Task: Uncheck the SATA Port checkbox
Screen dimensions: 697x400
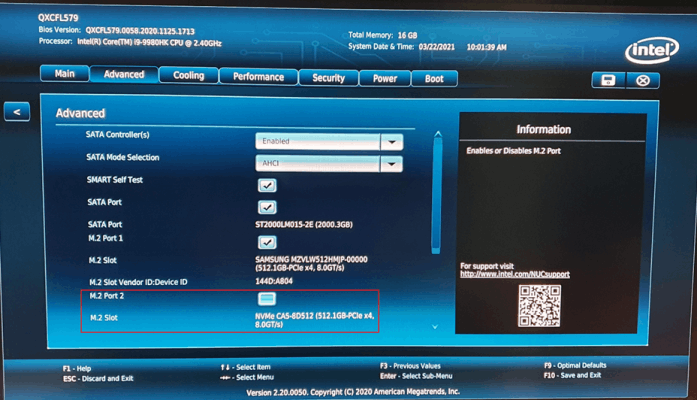Action: click(267, 207)
